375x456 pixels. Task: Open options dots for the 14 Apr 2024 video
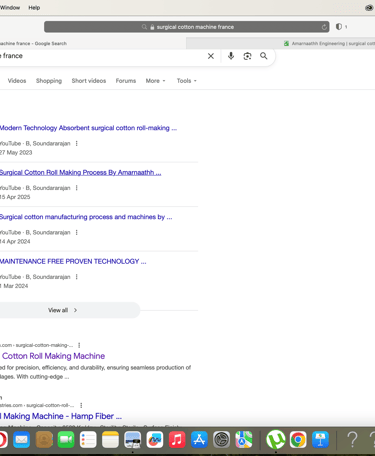(77, 232)
